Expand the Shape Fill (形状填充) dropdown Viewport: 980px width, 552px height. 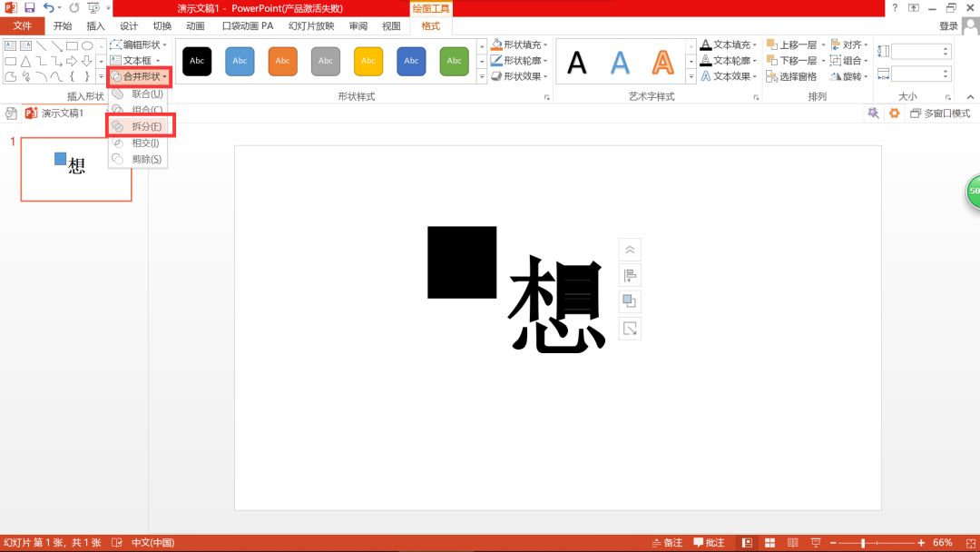521,44
